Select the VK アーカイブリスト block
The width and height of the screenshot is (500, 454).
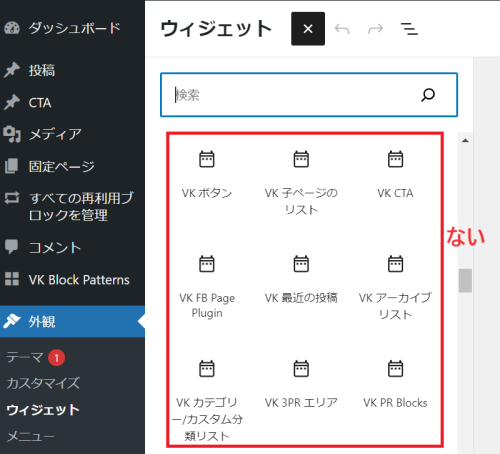(395, 287)
